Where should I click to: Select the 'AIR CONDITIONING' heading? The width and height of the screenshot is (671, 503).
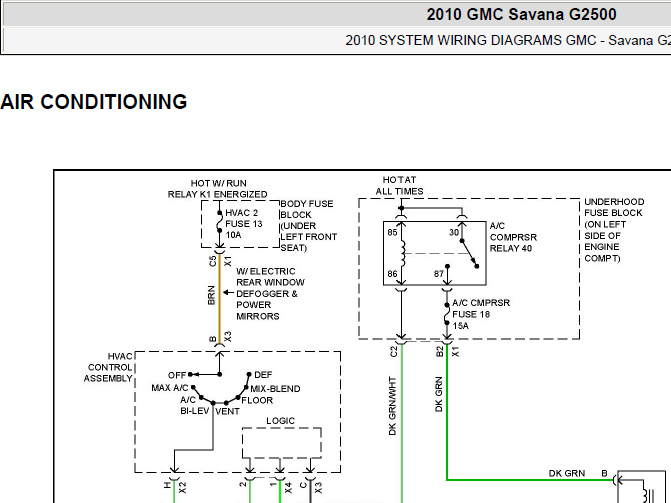tap(94, 102)
